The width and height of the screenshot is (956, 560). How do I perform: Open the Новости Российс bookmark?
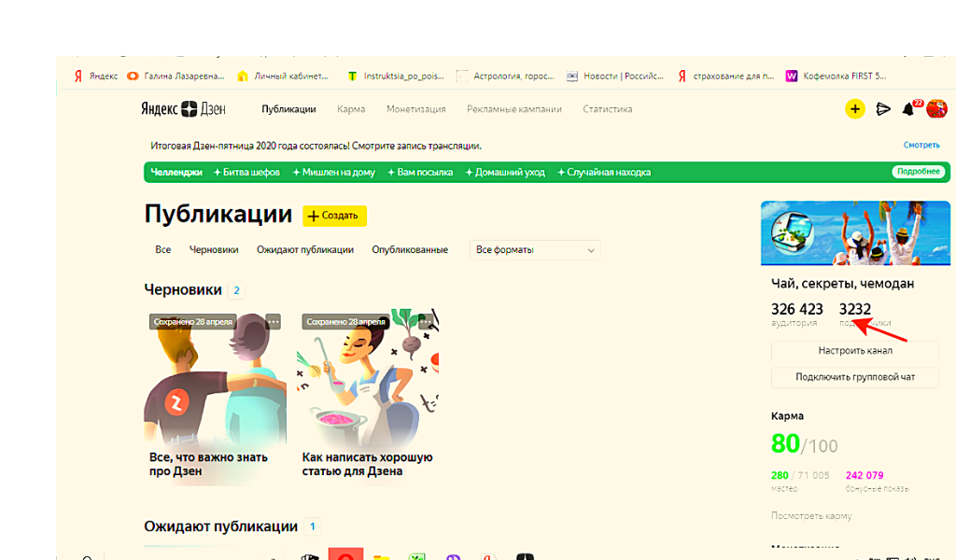(x=615, y=77)
